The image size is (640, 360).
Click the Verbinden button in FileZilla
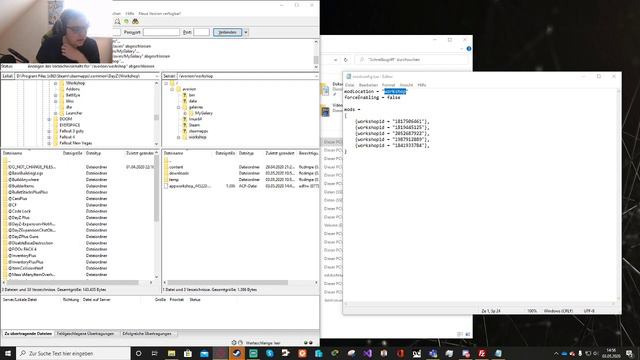click(227, 32)
